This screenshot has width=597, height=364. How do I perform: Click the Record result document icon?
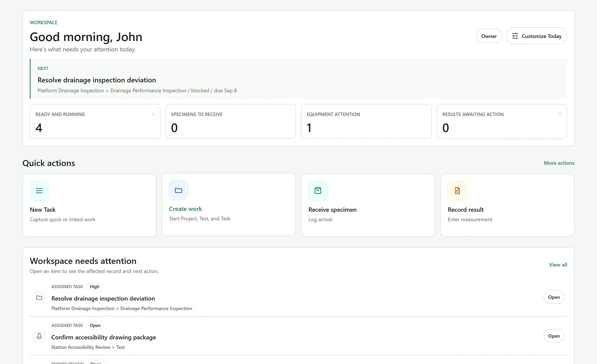click(x=457, y=191)
